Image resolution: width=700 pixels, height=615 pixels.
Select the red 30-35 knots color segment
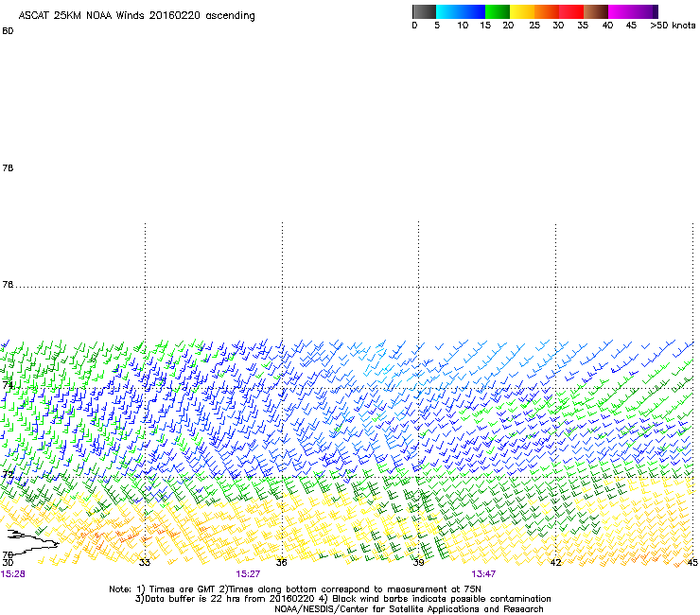(571, 11)
